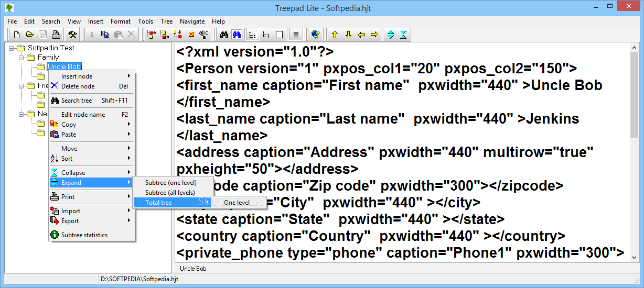This screenshot has width=644, height=288.
Task: Move node up with yellow up arrow
Action: click(335, 35)
